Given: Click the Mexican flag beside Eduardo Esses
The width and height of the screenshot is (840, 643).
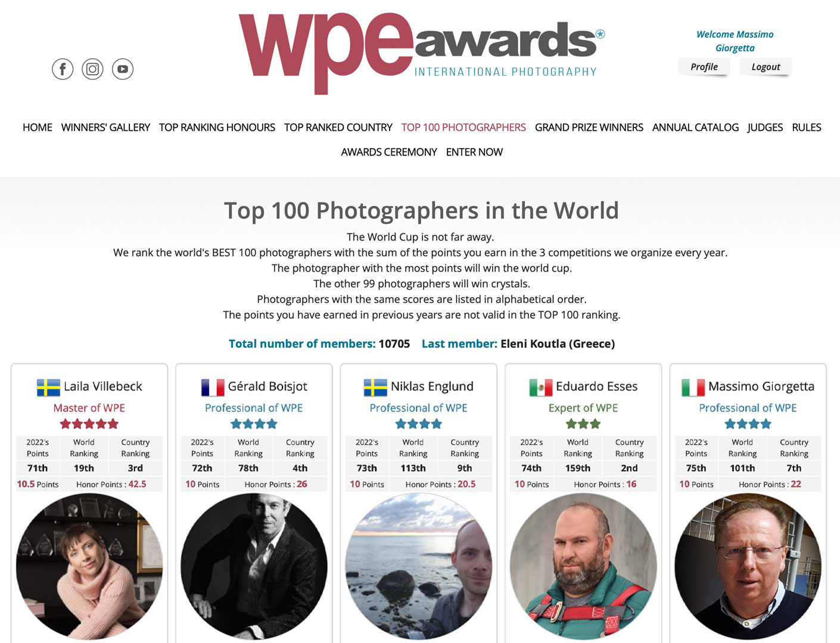Looking at the screenshot, I should [541, 388].
